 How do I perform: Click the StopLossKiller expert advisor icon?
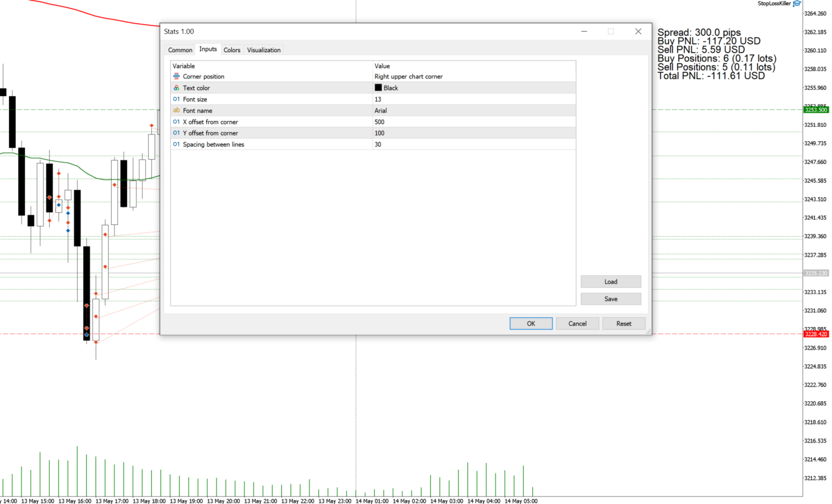coord(797,4)
